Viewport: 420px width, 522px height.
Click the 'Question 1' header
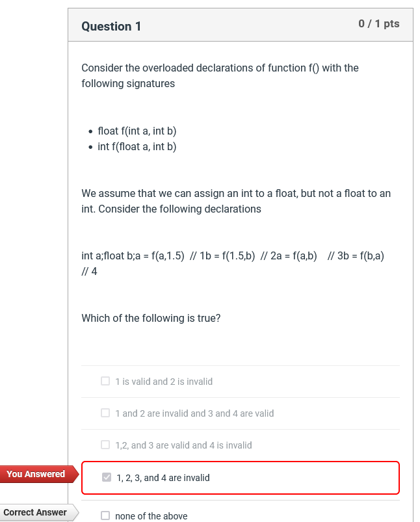click(x=111, y=27)
